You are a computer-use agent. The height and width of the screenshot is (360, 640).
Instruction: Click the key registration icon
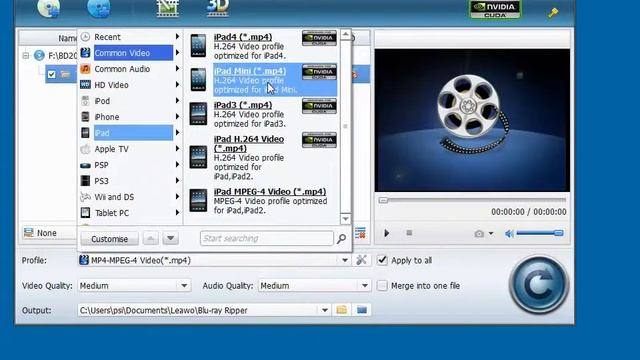(x=553, y=13)
